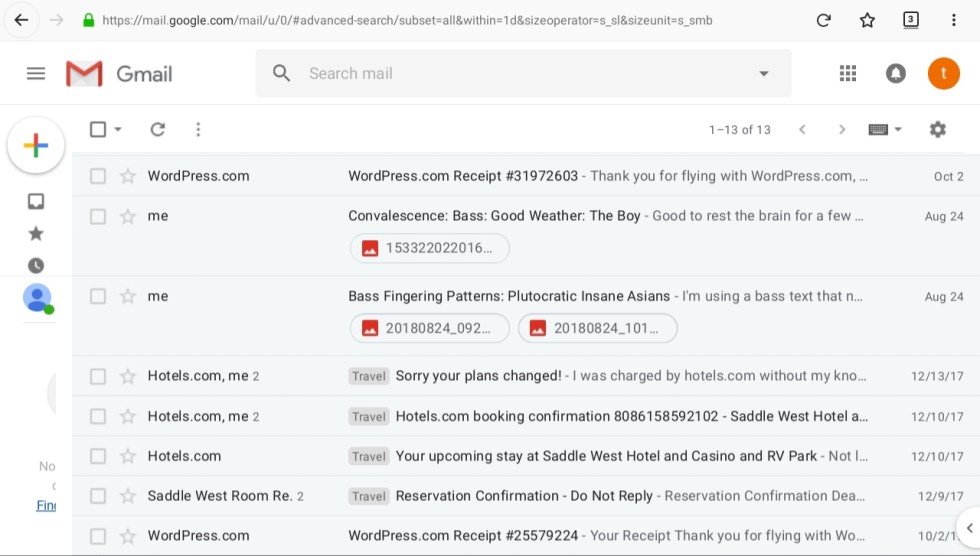
Task: Check the Convalescence email checkbox
Action: tap(98, 216)
